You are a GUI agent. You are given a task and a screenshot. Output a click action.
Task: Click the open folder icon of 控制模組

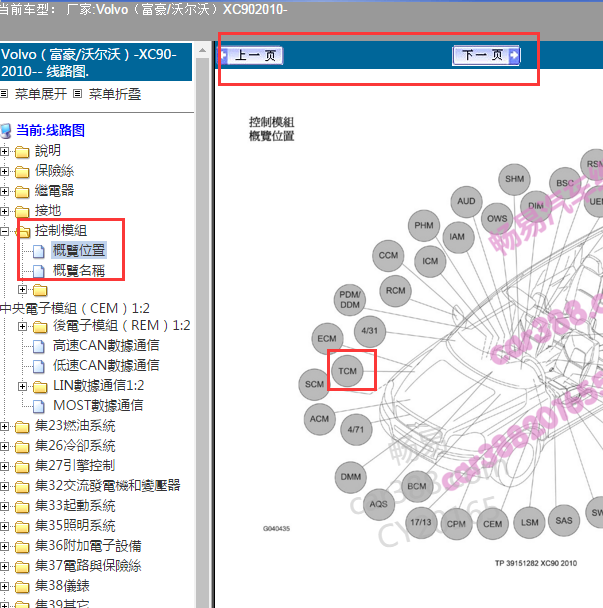coord(23,231)
